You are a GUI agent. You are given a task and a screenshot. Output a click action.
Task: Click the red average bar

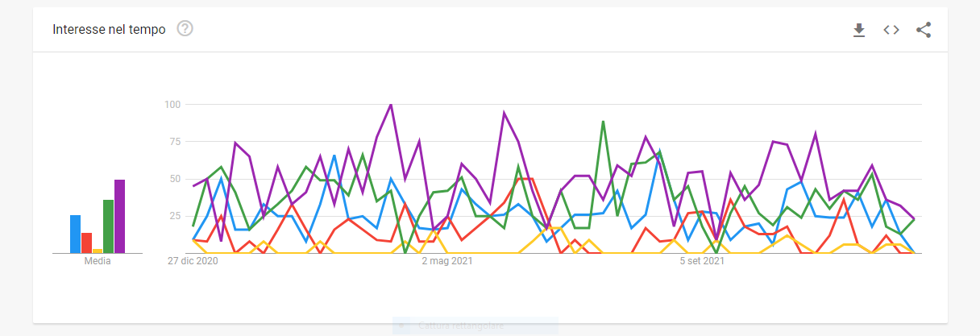click(x=86, y=243)
